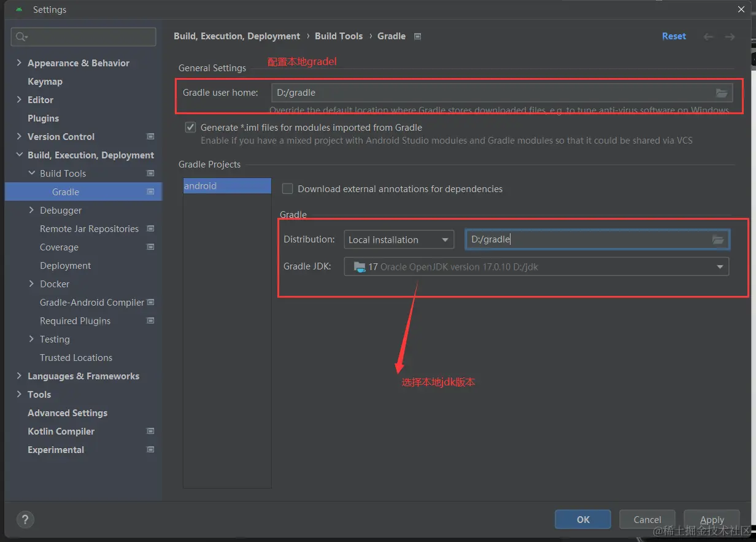
Task: Expand the Docker node
Action: point(32,284)
